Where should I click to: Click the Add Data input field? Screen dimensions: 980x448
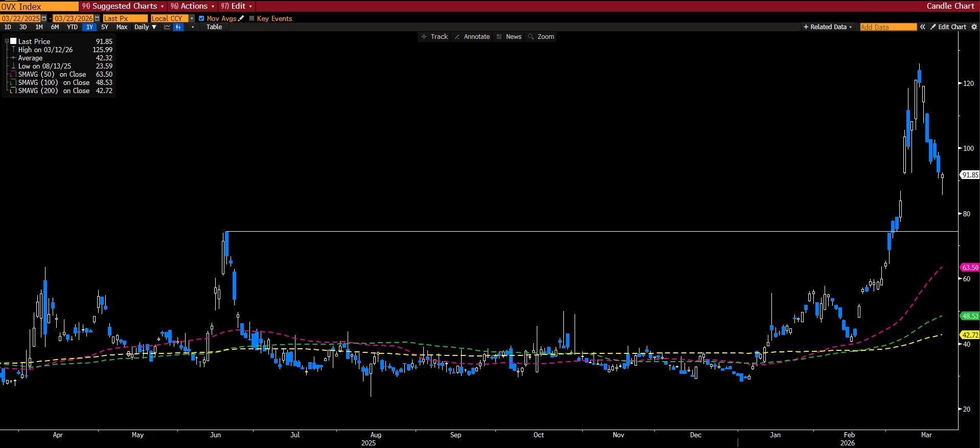888,27
